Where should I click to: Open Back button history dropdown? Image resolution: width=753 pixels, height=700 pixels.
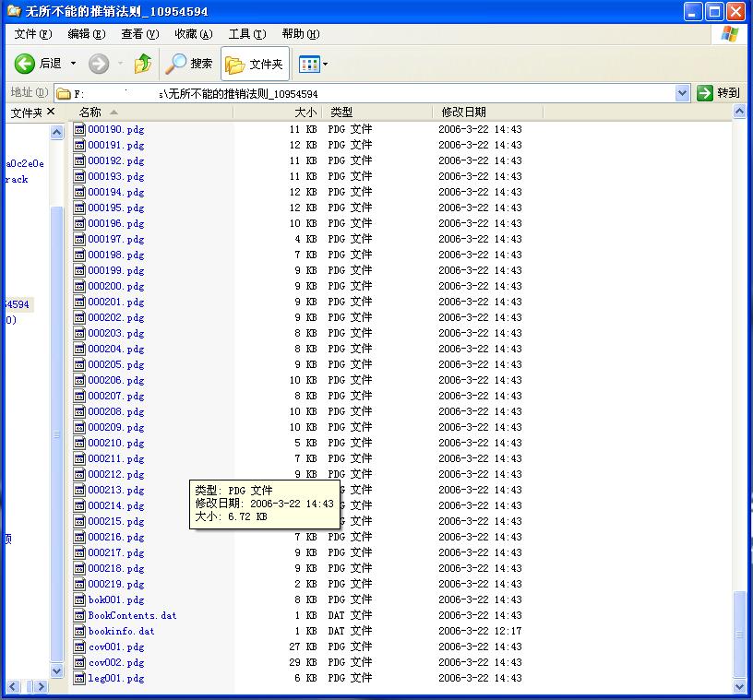(74, 64)
